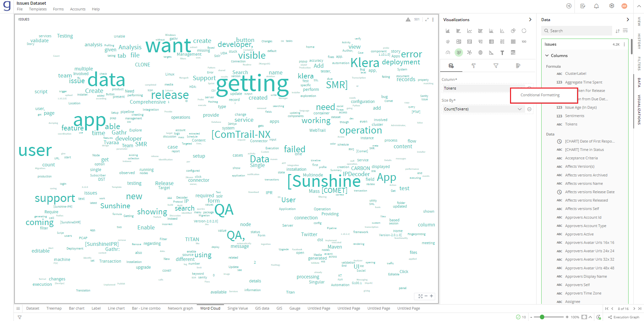Click the sort icon beside Search
The image size is (644, 321).
click(617, 31)
